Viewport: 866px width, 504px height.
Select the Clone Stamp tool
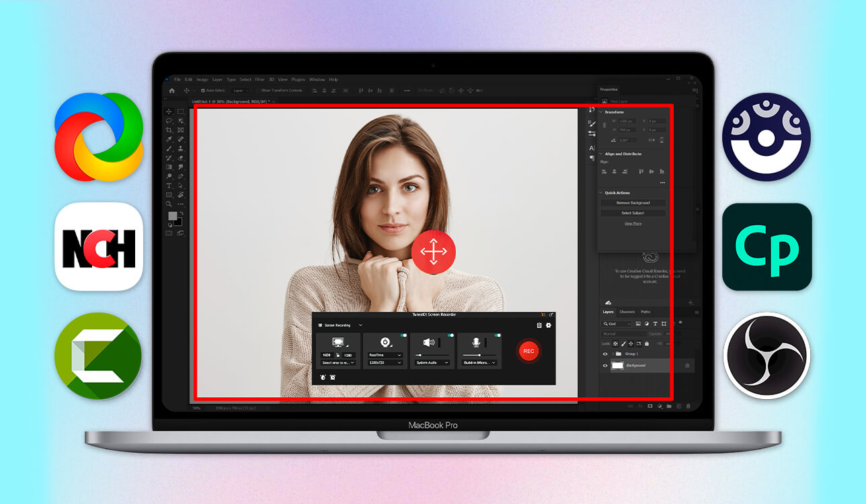pos(180,149)
